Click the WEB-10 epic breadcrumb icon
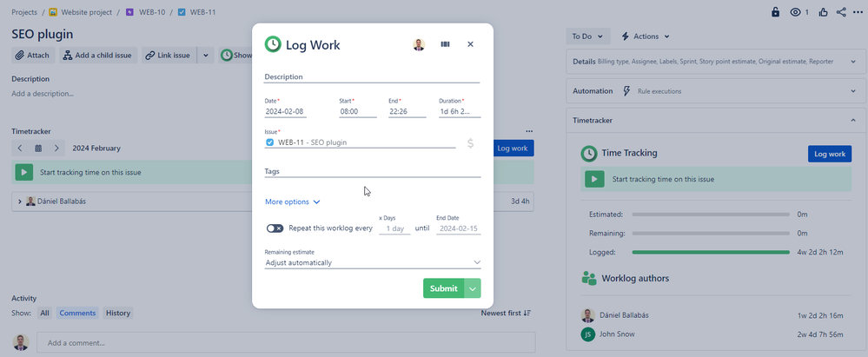This screenshot has width=868, height=357. coord(129,12)
